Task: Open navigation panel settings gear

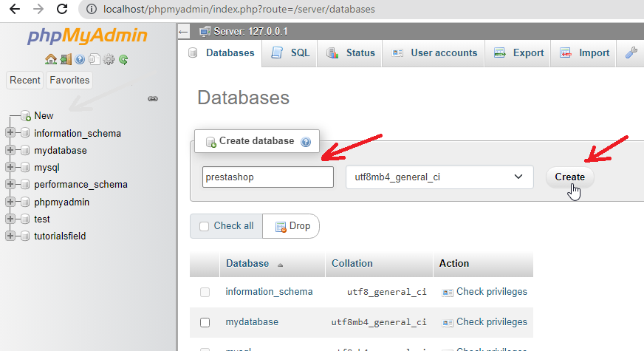Action: click(x=109, y=60)
